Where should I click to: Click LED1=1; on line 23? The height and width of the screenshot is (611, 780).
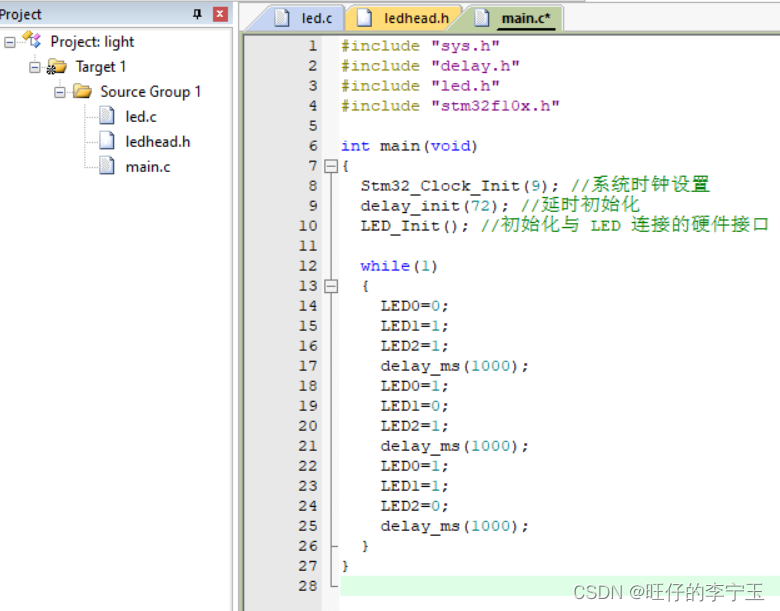coord(414,486)
